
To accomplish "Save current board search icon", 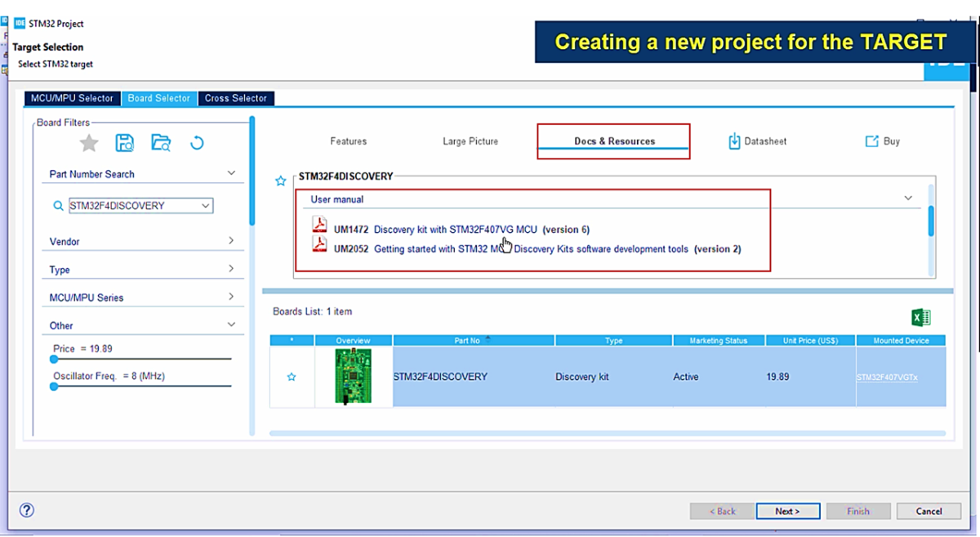I will tap(125, 143).
